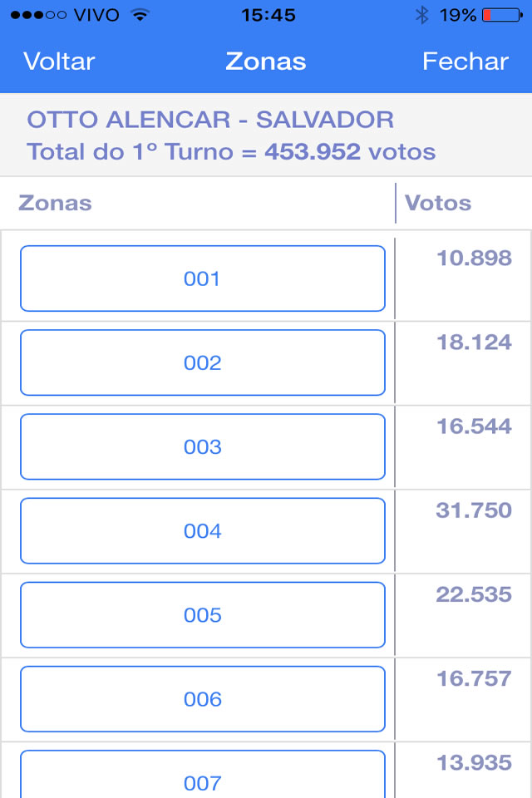The height and width of the screenshot is (798, 532).
Task: Tap the 15:45 clock in status bar
Action: 268,15
